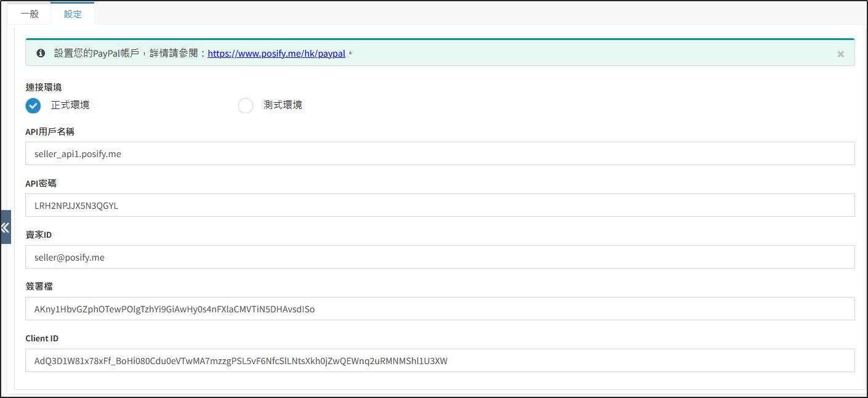The height and width of the screenshot is (398, 868).
Task: Click the API用戶名稱 field label
Action: [50, 132]
